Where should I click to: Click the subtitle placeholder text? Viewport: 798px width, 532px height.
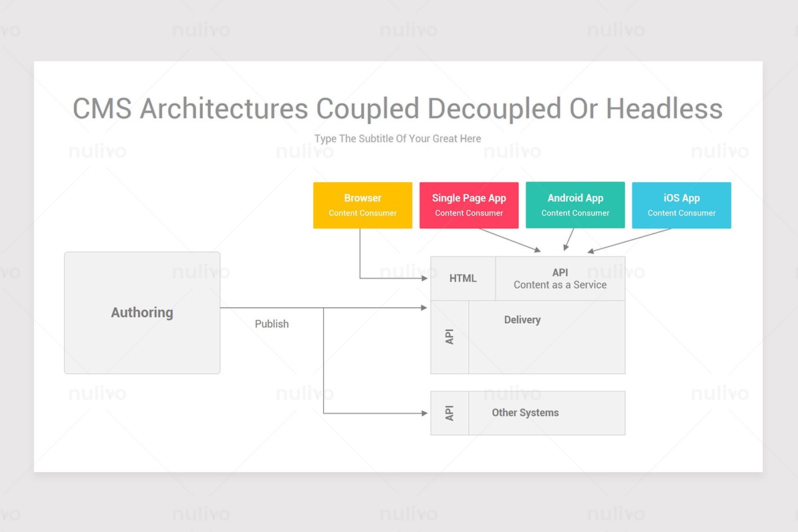pyautogui.click(x=398, y=138)
